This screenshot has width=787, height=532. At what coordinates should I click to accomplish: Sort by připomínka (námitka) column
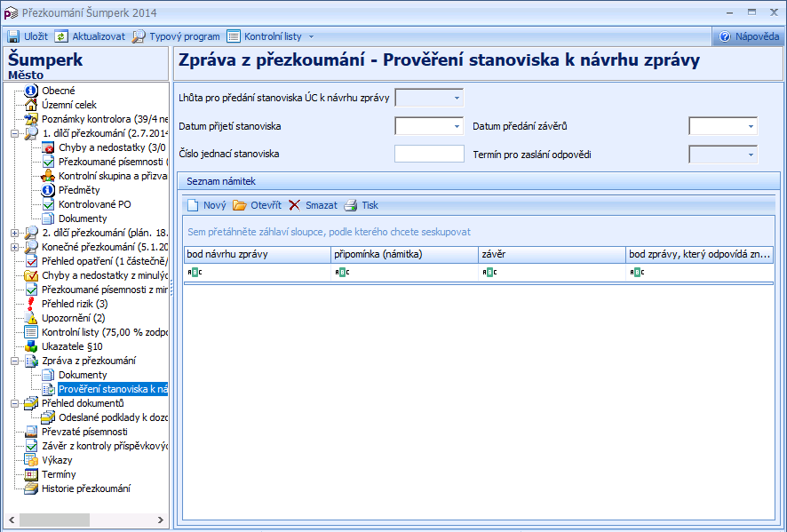click(x=404, y=255)
